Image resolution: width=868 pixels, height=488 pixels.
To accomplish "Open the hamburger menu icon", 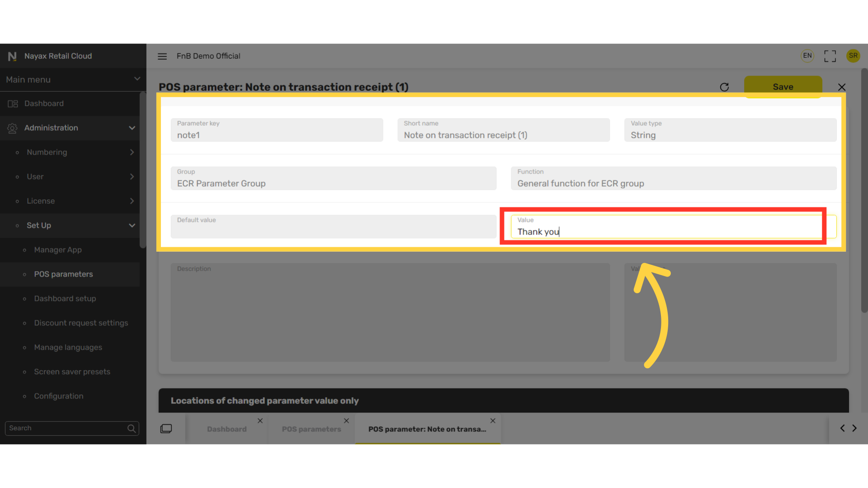I will (162, 56).
